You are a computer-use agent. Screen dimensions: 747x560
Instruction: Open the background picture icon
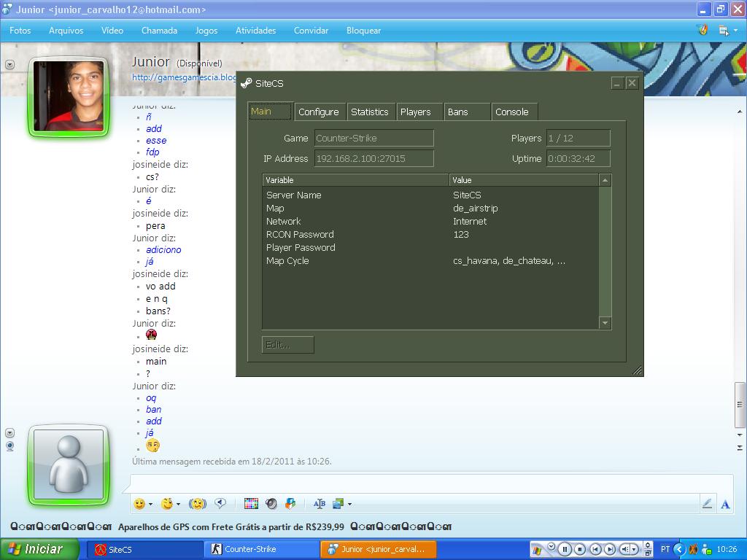click(338, 504)
